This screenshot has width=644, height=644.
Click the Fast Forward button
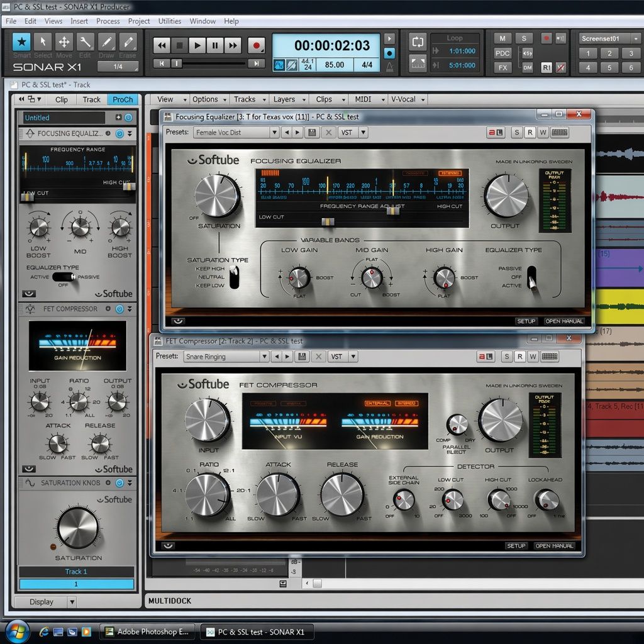[x=233, y=45]
